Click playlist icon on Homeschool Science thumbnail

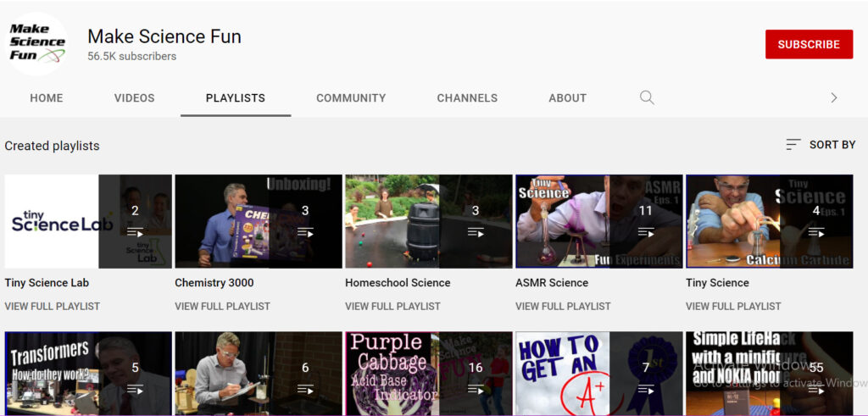(476, 232)
